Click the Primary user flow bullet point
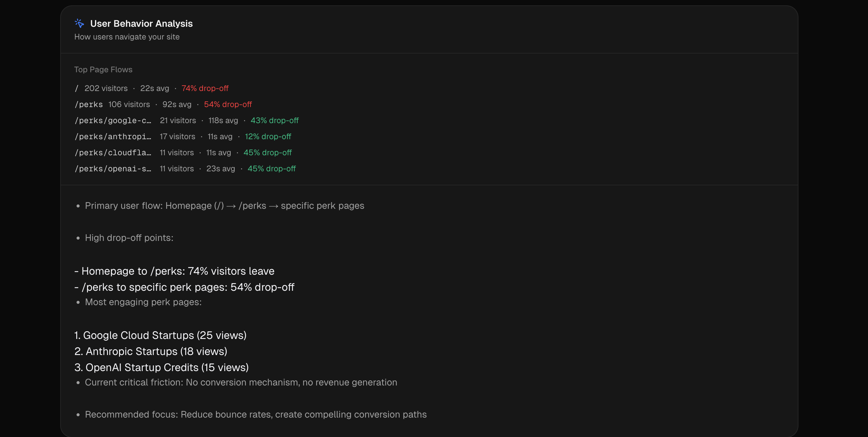The image size is (868, 437). click(224, 206)
